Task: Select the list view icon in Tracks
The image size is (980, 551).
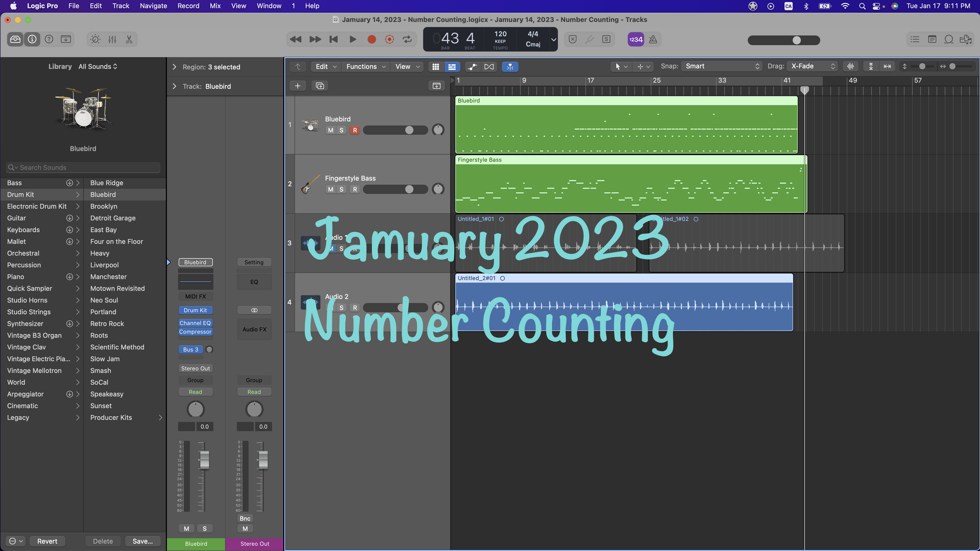Action: [452, 67]
